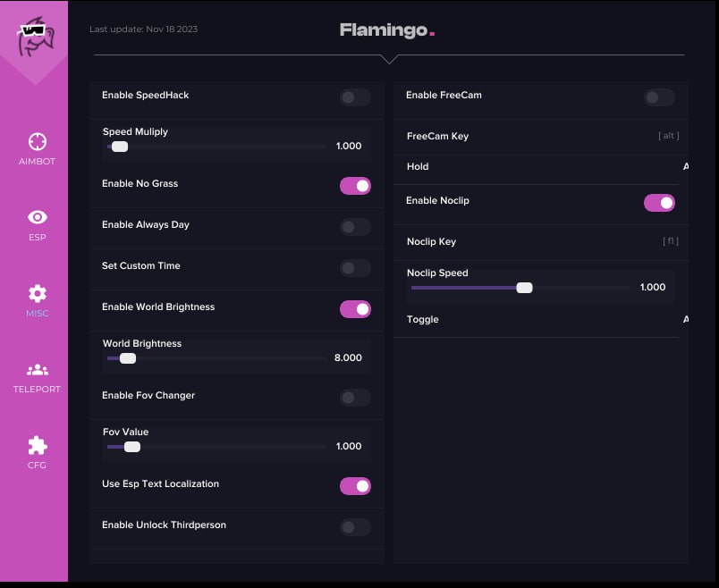
Task: Open the CFG puzzle piece icon
Action: 38,446
